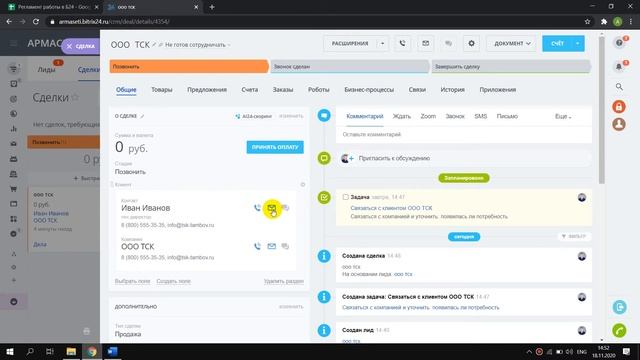The width and height of the screenshot is (640, 360).
Task: Open the chat icon in the deal header
Action: 448,43
